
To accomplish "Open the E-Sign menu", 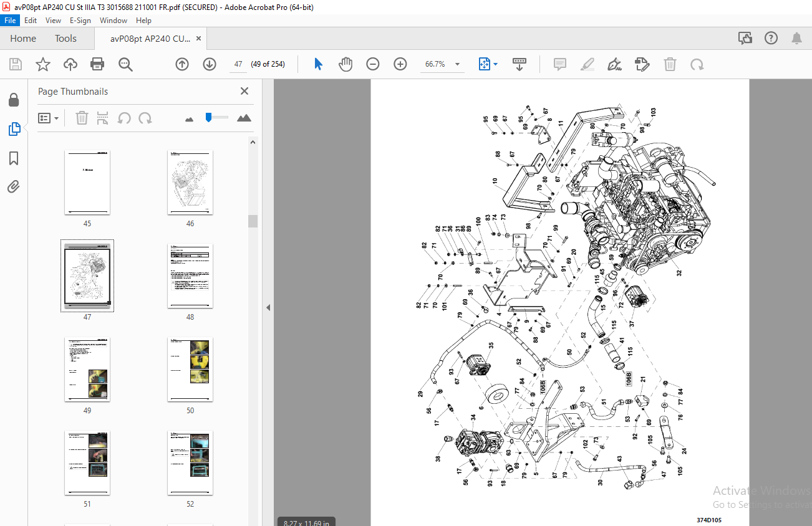I will point(79,21).
